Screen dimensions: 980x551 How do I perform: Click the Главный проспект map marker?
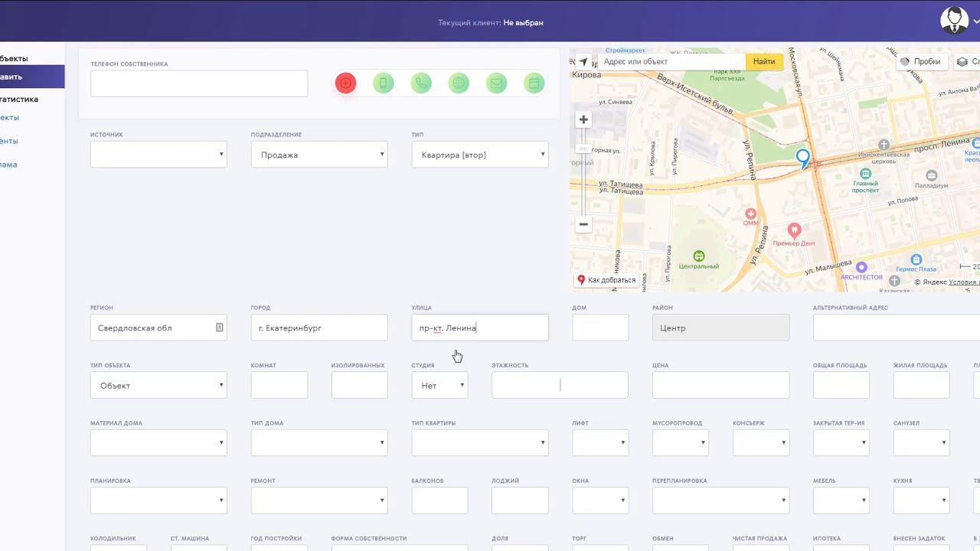pyautogui.click(x=865, y=174)
